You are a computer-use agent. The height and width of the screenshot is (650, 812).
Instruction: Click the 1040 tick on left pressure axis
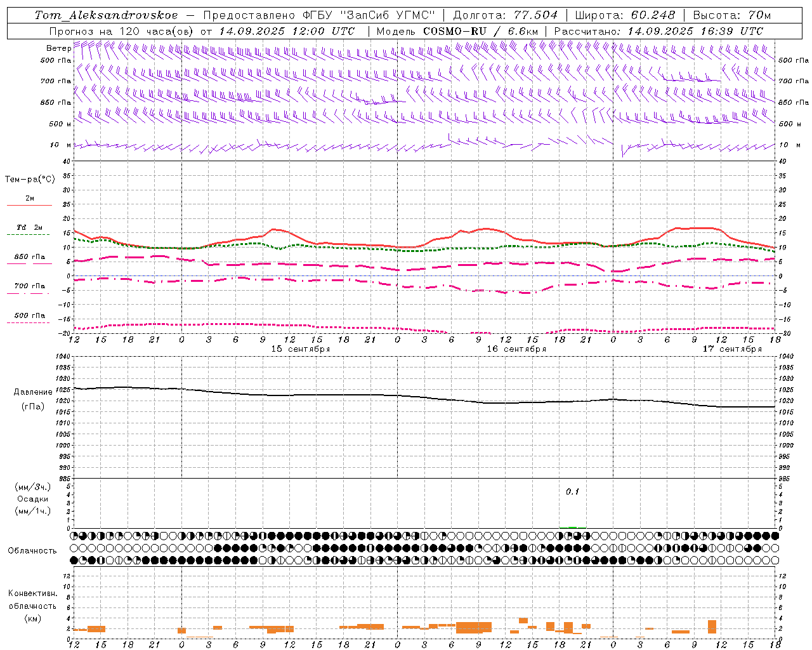pyautogui.click(x=62, y=356)
